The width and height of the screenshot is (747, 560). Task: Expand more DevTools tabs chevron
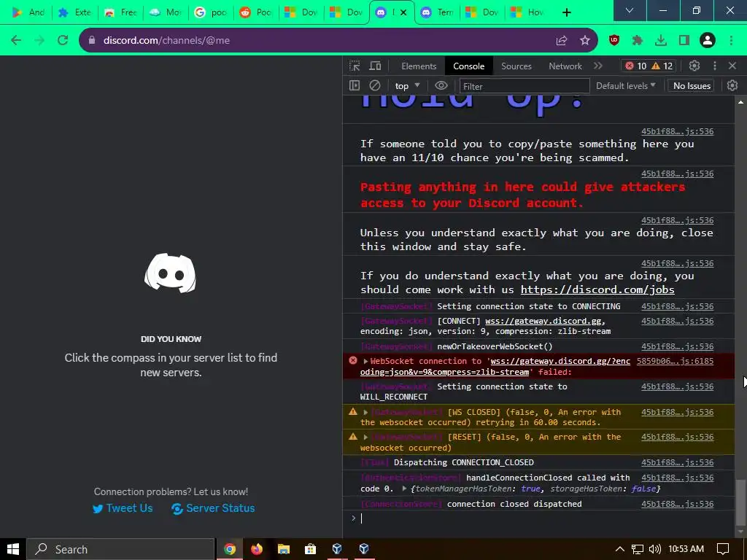point(598,66)
